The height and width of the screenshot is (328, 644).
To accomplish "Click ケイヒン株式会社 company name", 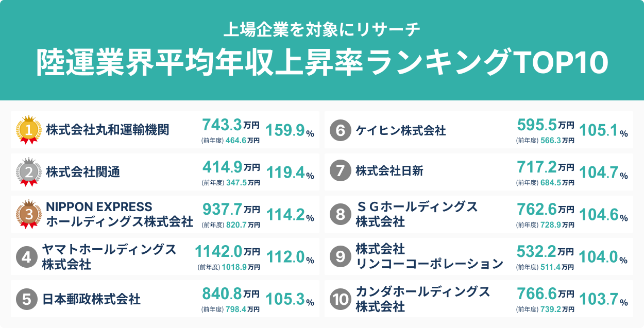I will point(401,130).
